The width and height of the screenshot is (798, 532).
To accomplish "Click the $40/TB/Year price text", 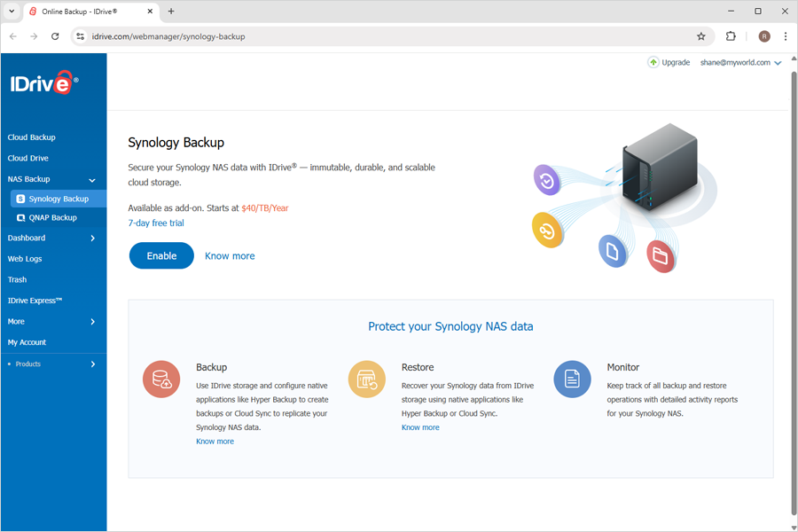I will [x=264, y=208].
